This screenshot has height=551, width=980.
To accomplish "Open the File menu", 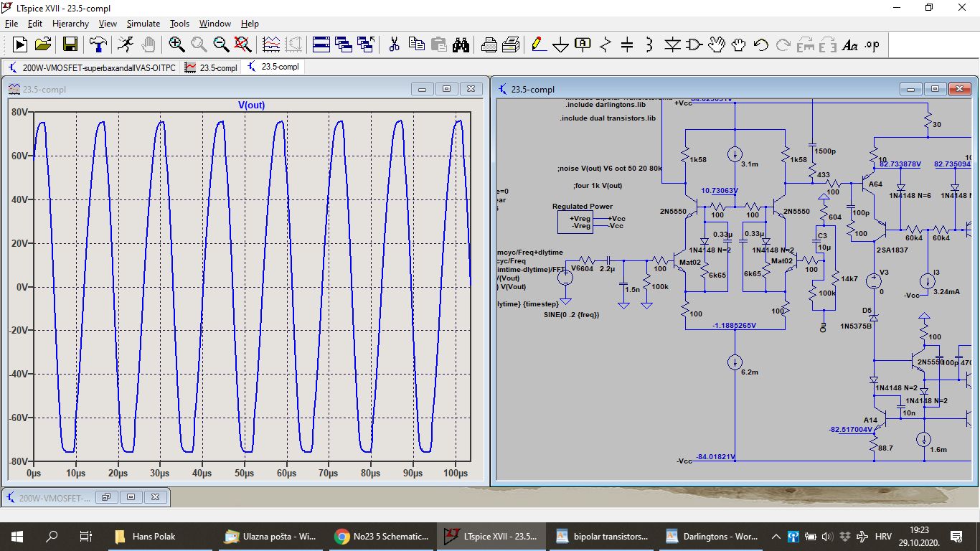I will (x=11, y=24).
